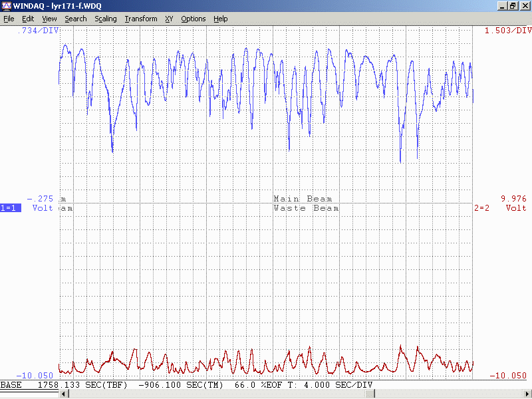Open the View menu
The height and width of the screenshot is (399, 532).
coord(49,19)
